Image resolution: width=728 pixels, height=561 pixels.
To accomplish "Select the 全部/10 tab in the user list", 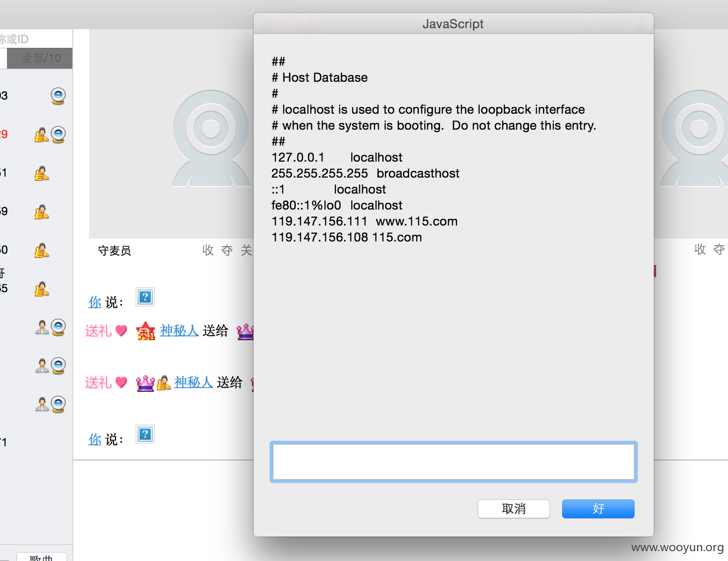I will pyautogui.click(x=40, y=58).
